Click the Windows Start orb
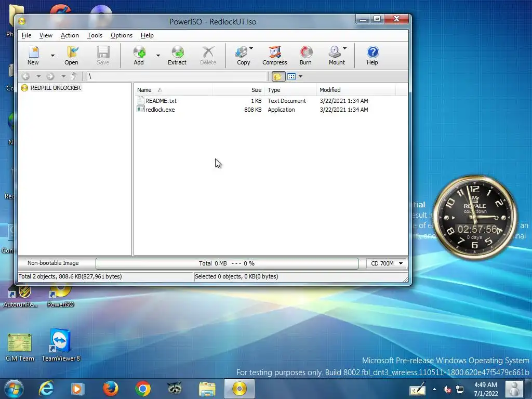 coord(14,389)
